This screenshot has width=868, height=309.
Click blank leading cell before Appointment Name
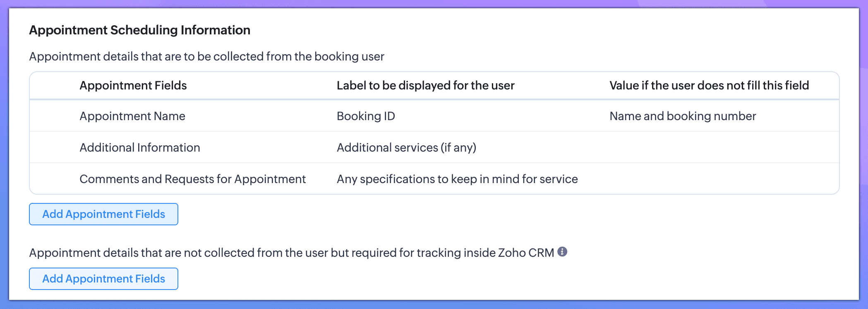(54, 116)
